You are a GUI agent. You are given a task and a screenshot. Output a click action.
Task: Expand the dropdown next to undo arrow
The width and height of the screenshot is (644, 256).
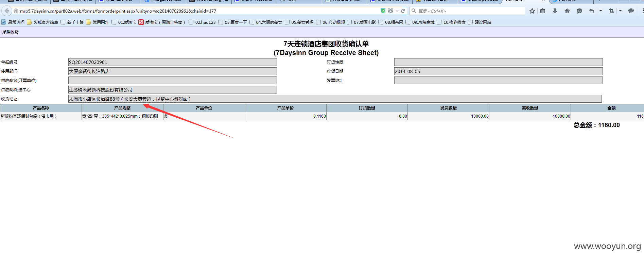pos(601,11)
